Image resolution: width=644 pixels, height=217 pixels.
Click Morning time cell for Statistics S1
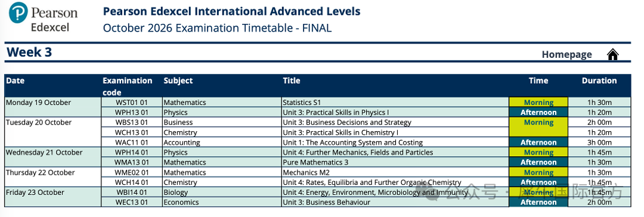coord(538,103)
